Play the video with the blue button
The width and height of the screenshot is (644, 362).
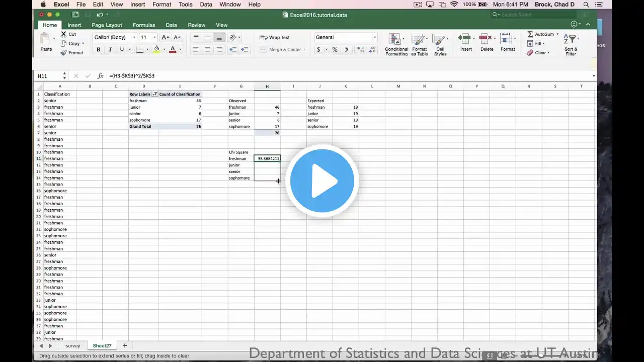(x=322, y=181)
